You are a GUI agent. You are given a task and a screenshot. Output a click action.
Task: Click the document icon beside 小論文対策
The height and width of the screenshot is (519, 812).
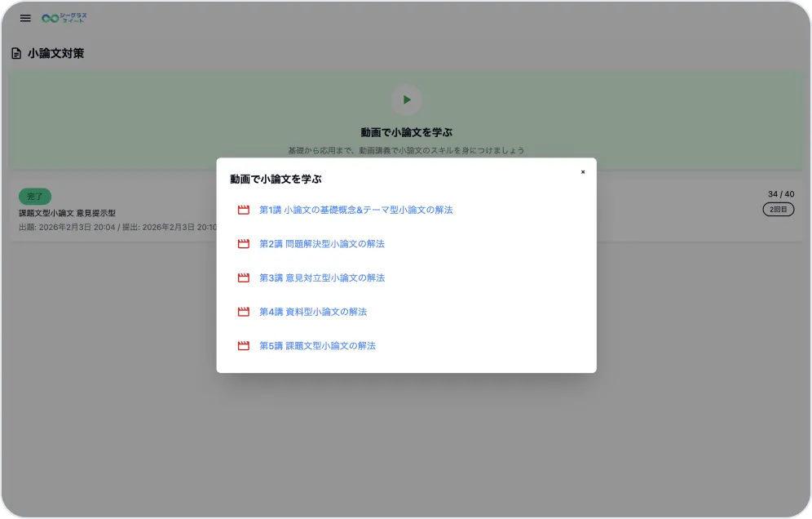coord(16,53)
